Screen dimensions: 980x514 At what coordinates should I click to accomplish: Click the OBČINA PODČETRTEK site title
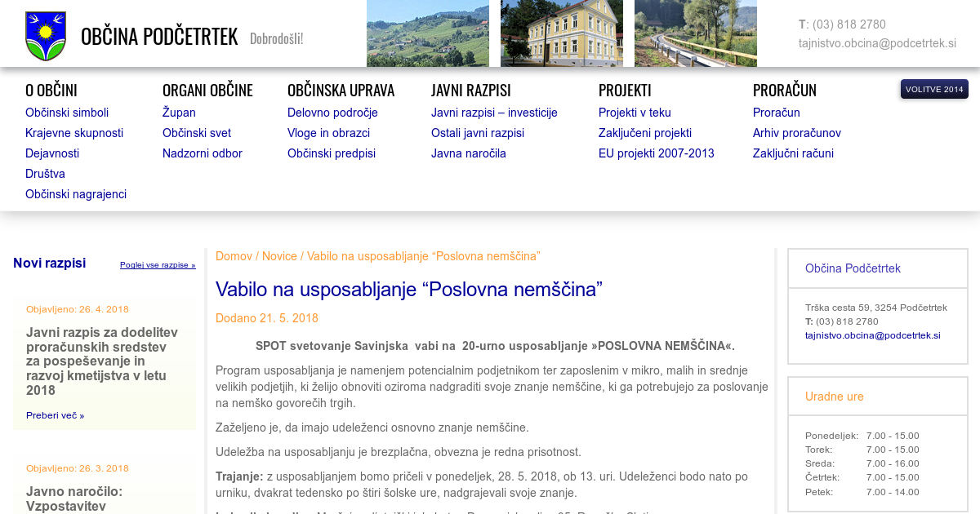[159, 37]
